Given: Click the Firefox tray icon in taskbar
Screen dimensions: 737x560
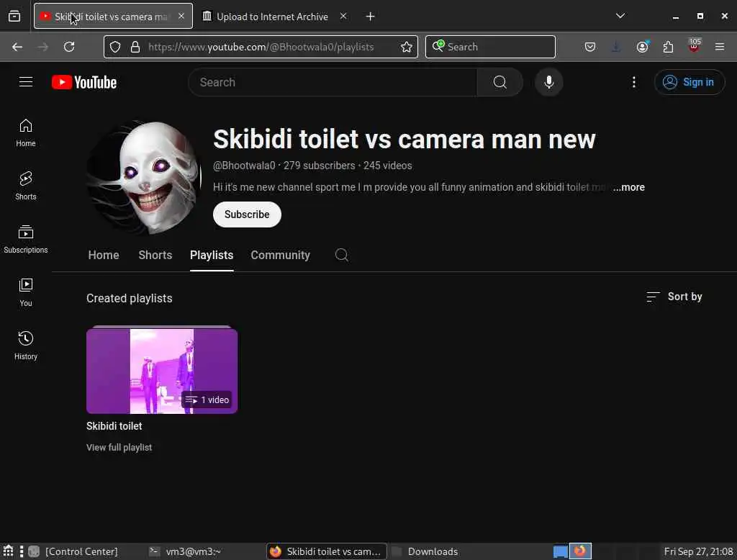Looking at the screenshot, I should click(580, 551).
